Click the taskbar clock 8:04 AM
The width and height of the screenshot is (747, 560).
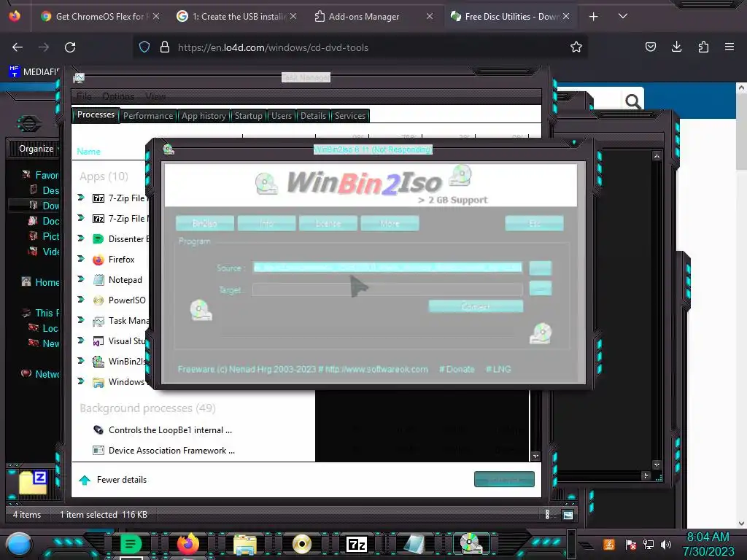[x=708, y=537]
